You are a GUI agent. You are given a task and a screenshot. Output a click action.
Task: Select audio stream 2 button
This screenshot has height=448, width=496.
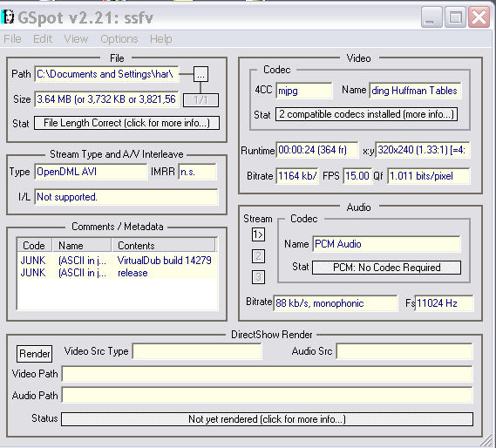[258, 256]
